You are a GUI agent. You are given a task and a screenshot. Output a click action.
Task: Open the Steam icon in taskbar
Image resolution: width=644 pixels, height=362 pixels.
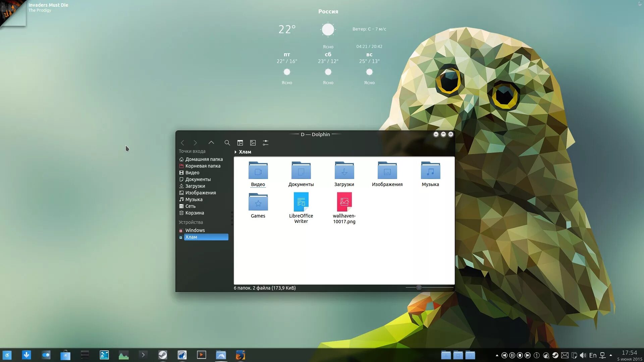tap(163, 355)
